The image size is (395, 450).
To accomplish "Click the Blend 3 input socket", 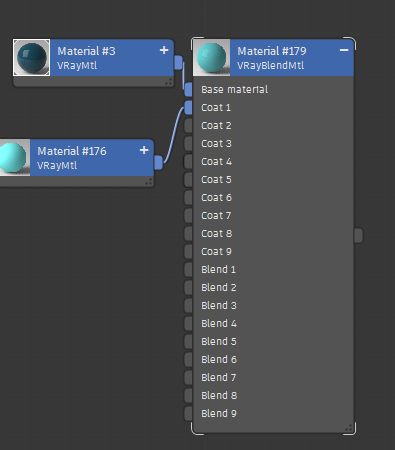I will [188, 306].
